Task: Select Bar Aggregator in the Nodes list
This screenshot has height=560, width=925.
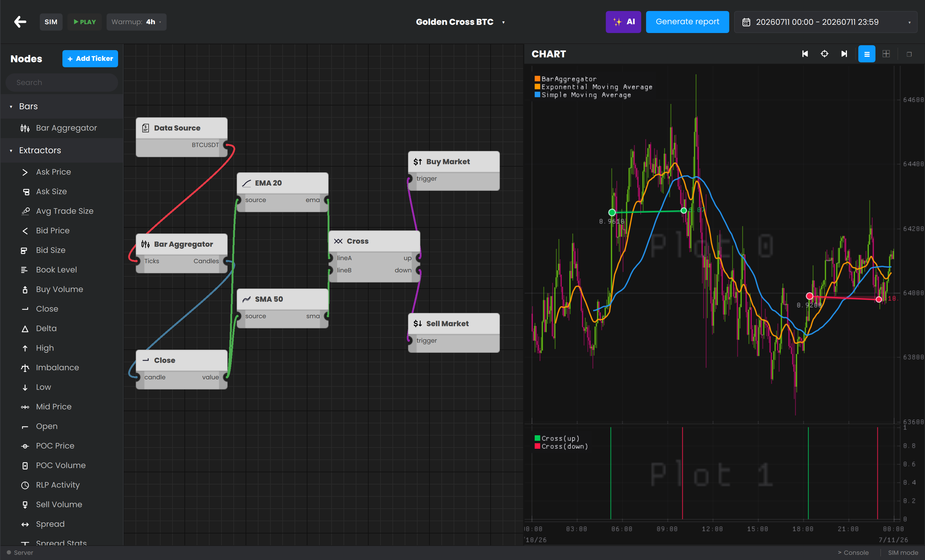Action: (x=61, y=128)
